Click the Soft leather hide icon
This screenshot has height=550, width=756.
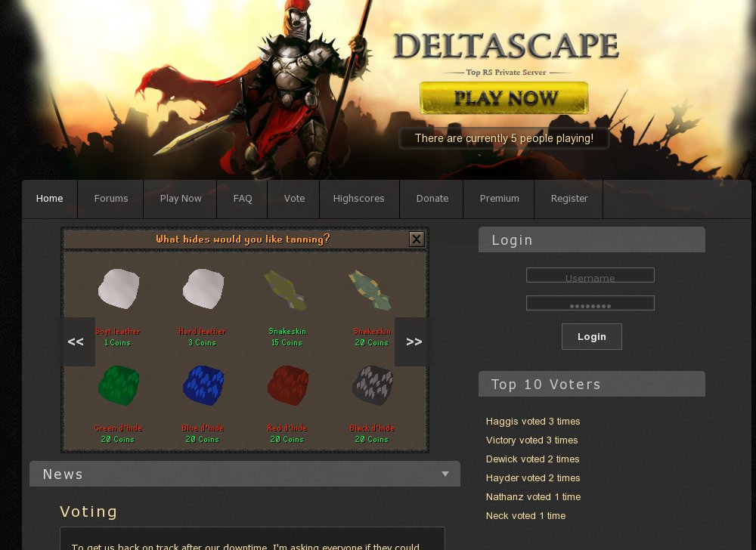119,289
